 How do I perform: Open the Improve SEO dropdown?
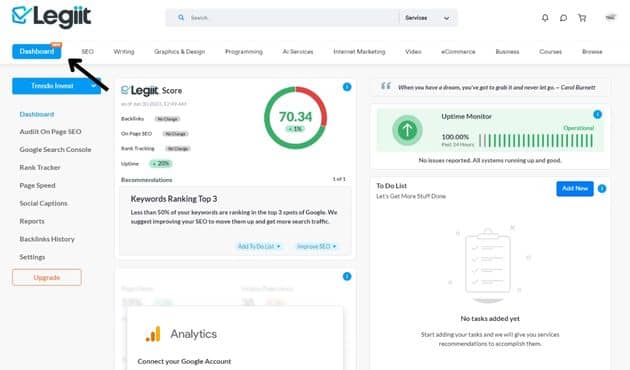point(316,246)
